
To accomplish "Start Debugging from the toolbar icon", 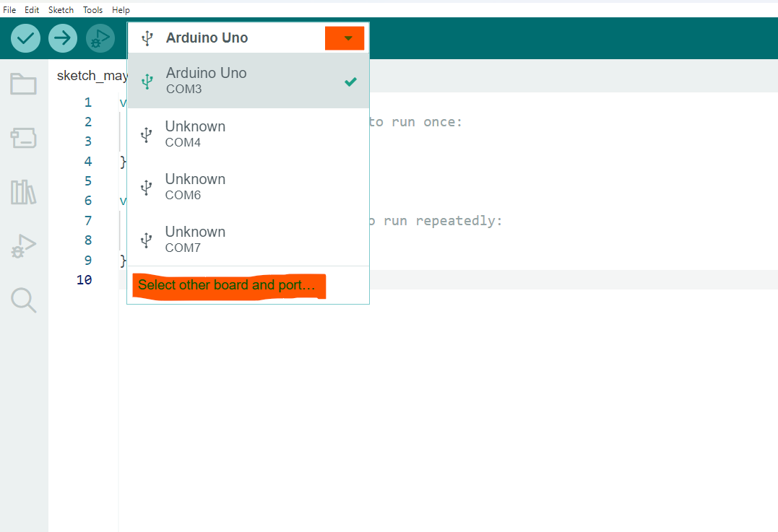I will (100, 38).
